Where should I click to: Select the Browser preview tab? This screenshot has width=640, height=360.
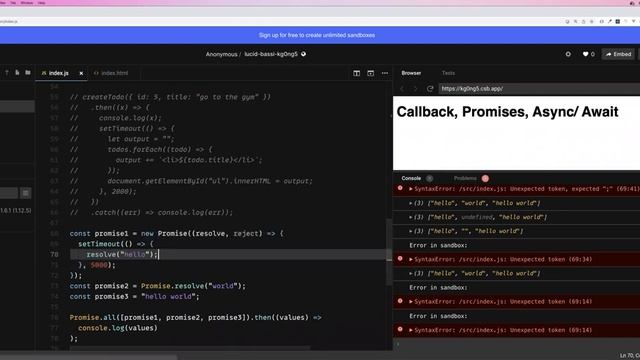tap(411, 73)
